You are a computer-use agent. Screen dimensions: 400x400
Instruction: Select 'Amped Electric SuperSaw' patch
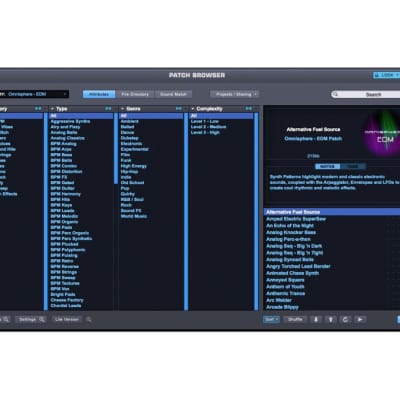point(296,219)
